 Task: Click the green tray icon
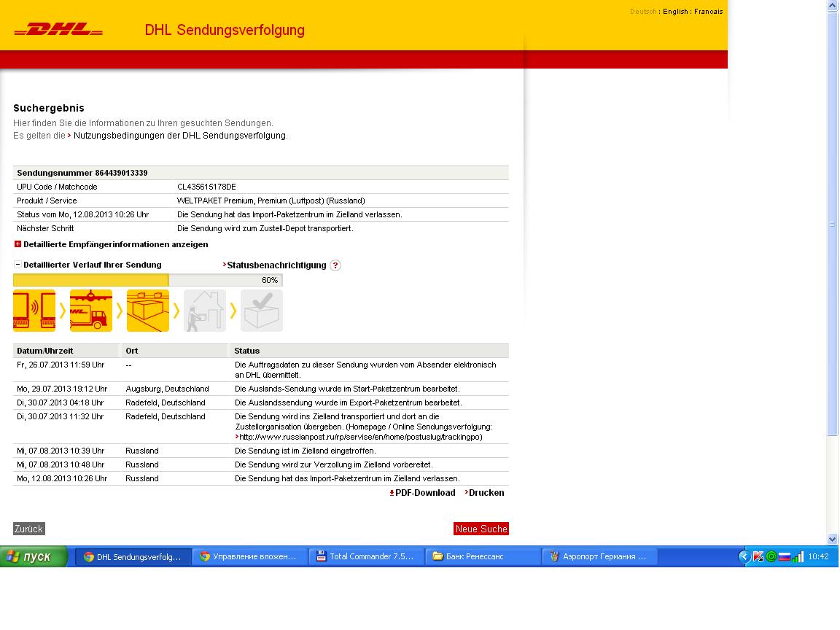click(771, 556)
